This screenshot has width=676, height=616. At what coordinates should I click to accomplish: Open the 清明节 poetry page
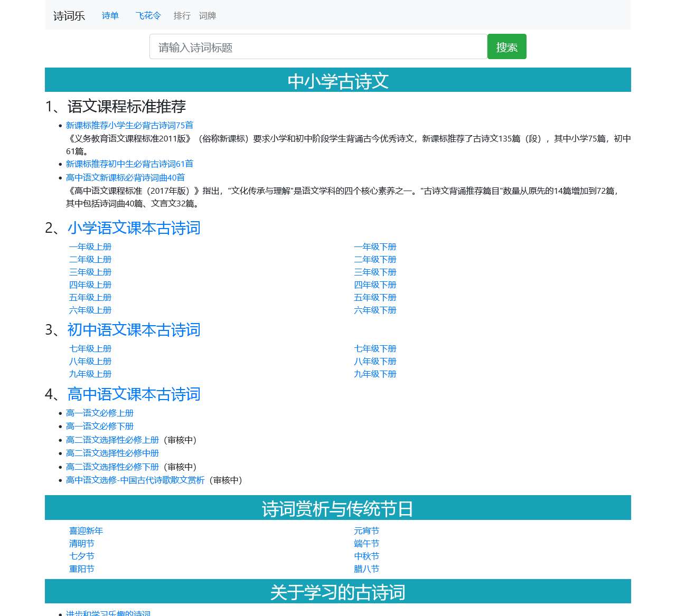(x=82, y=543)
